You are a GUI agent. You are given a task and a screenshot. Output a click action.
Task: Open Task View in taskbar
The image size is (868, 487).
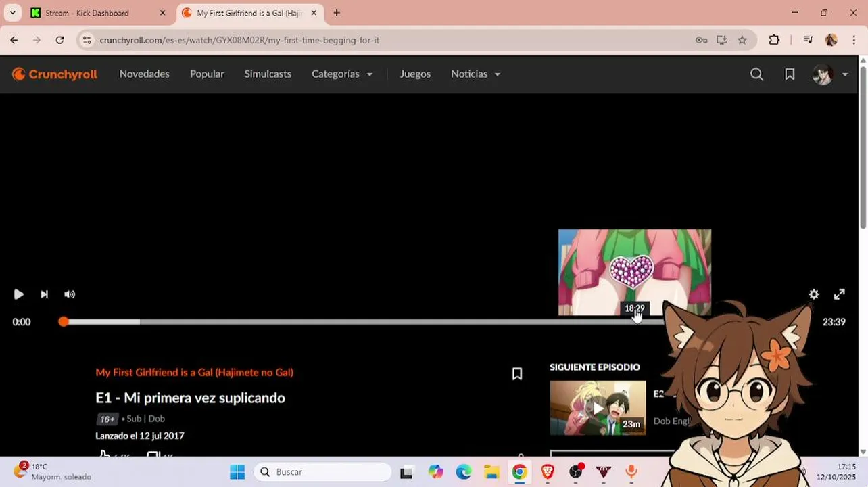[x=406, y=472]
